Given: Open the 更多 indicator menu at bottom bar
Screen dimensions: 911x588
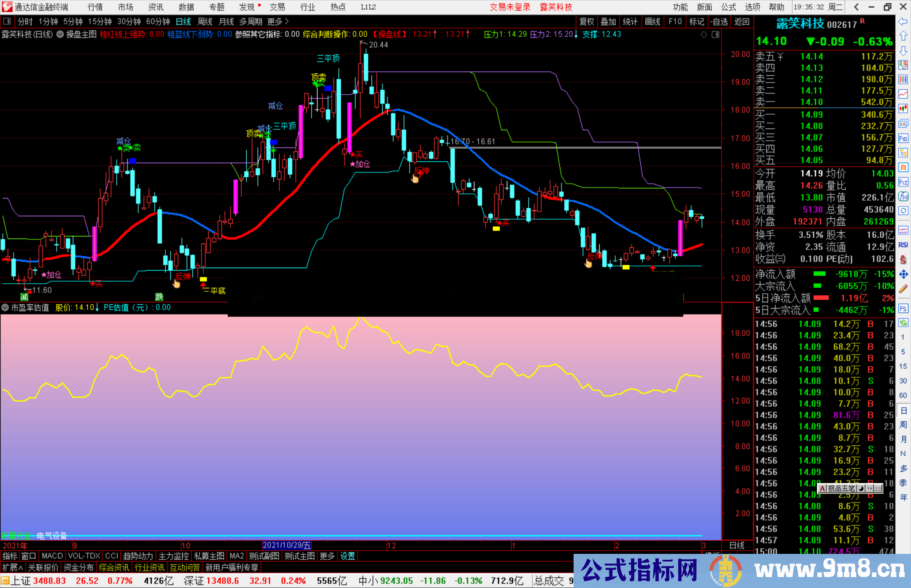Looking at the screenshot, I should click(327, 556).
